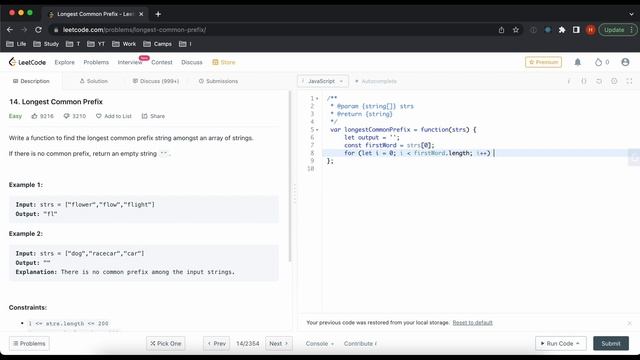Enter fullscreen editor mode
Image resolution: width=640 pixels, height=360 pixels.
tap(629, 81)
